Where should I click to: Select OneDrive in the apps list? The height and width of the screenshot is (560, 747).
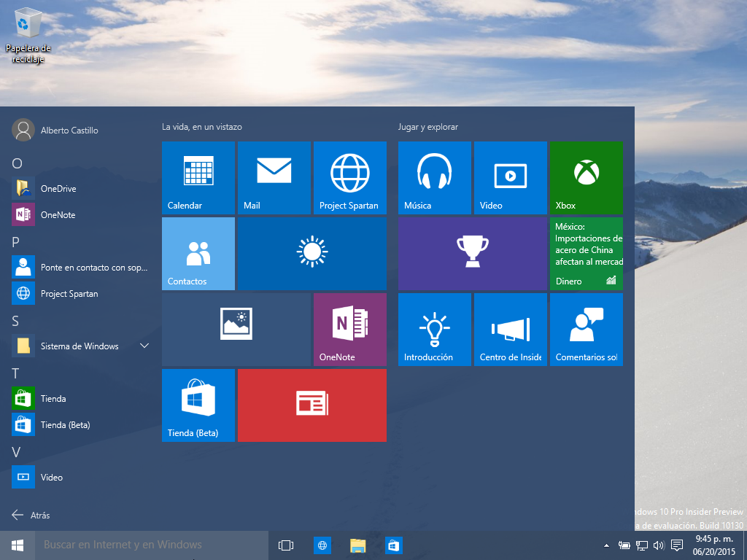pyautogui.click(x=58, y=189)
